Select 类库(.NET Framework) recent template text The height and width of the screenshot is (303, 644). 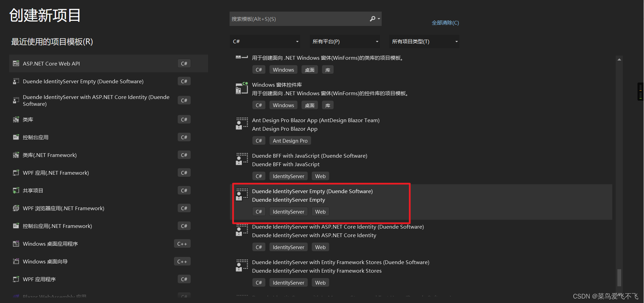pos(50,155)
